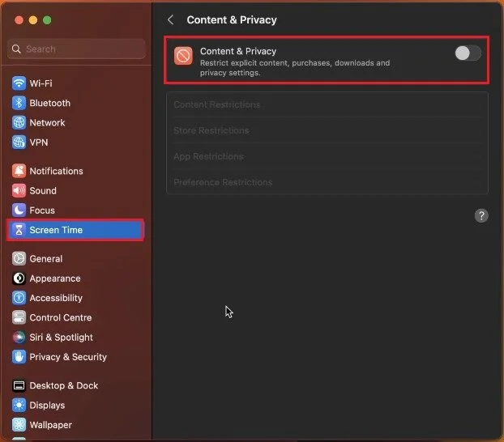Click the Privacy & Security hand icon
This screenshot has height=442, width=504.
[x=19, y=357]
